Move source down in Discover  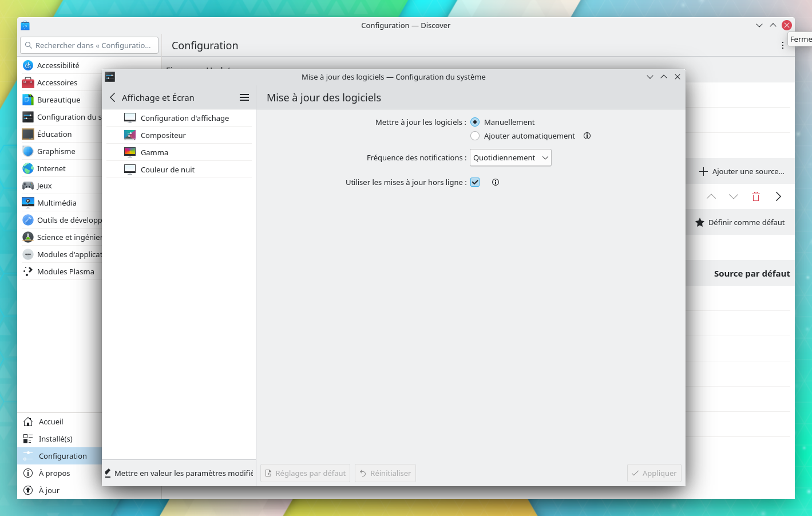coord(734,196)
